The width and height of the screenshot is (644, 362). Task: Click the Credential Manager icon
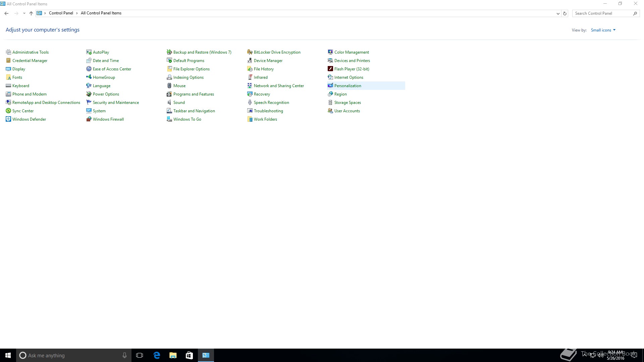tap(8, 60)
